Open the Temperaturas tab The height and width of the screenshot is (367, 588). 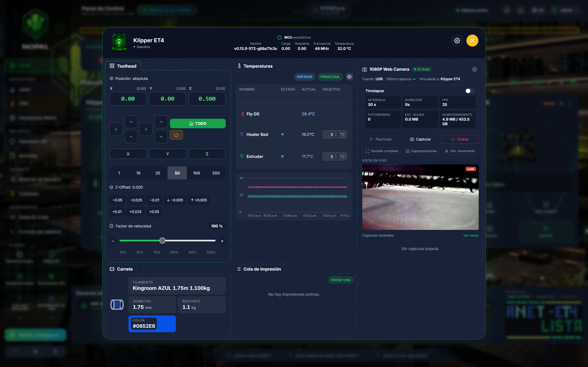coord(255,66)
